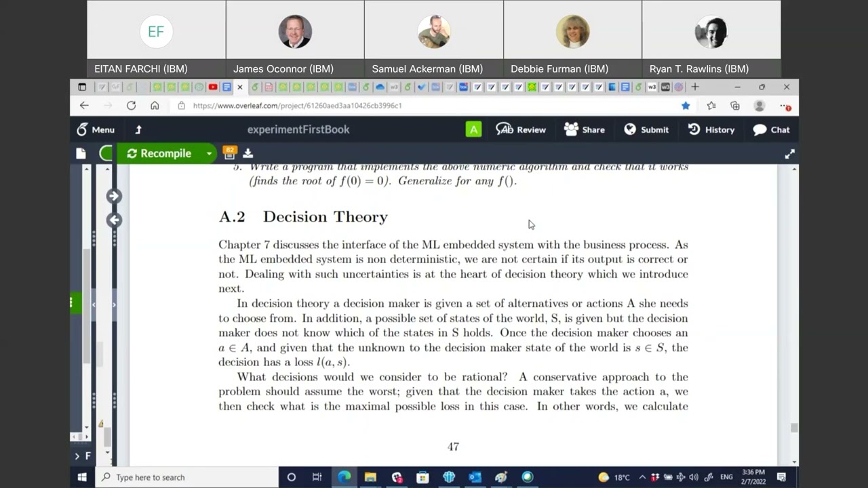868x488 pixels.
Task: Open the volume control in tray
Action: (x=695, y=477)
